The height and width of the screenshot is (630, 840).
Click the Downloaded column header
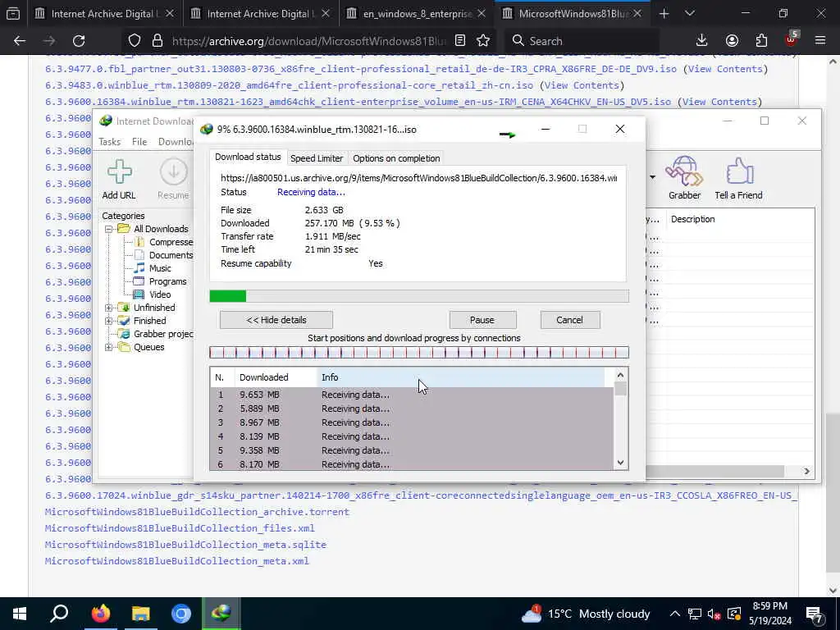coord(276,377)
